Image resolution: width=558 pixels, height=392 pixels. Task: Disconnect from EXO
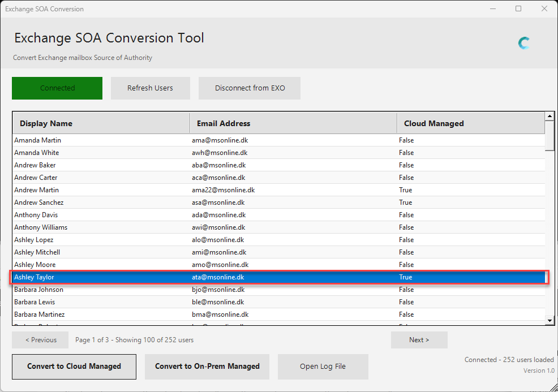pos(250,88)
